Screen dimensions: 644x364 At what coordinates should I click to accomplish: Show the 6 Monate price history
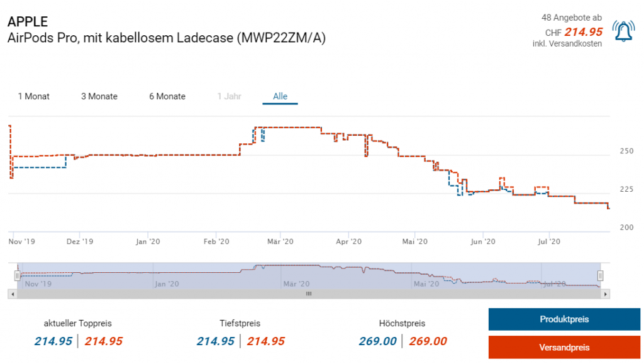[x=167, y=96]
